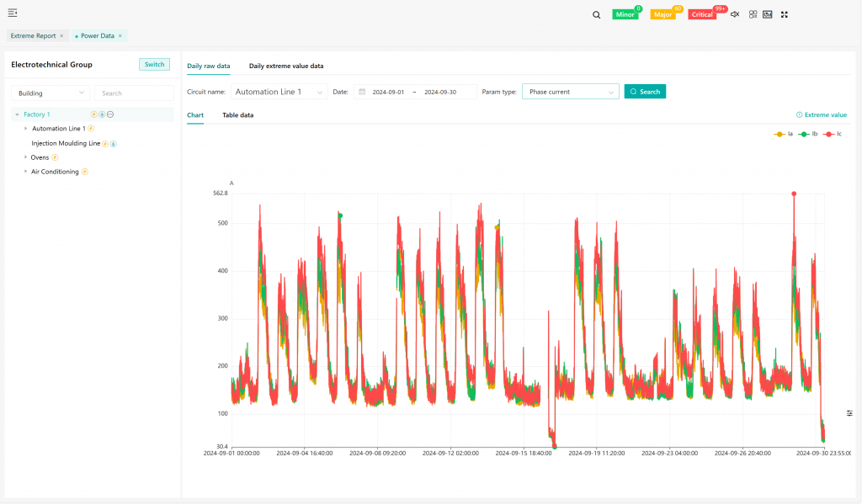Screen dimensions: 862x504
Task: Switch to the Table data tab
Action: (x=237, y=115)
